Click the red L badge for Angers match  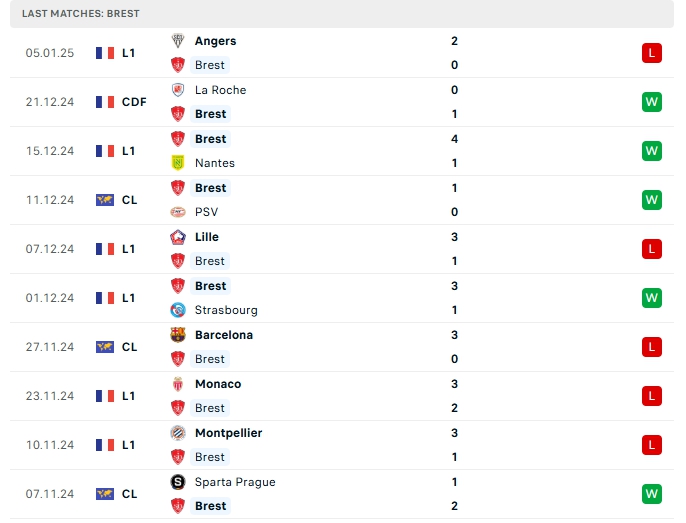coord(652,53)
